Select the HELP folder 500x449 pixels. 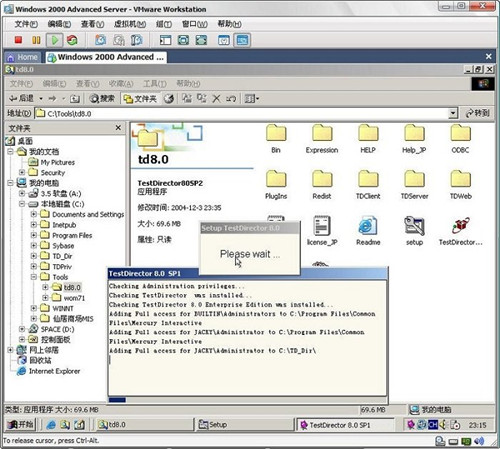(368, 139)
